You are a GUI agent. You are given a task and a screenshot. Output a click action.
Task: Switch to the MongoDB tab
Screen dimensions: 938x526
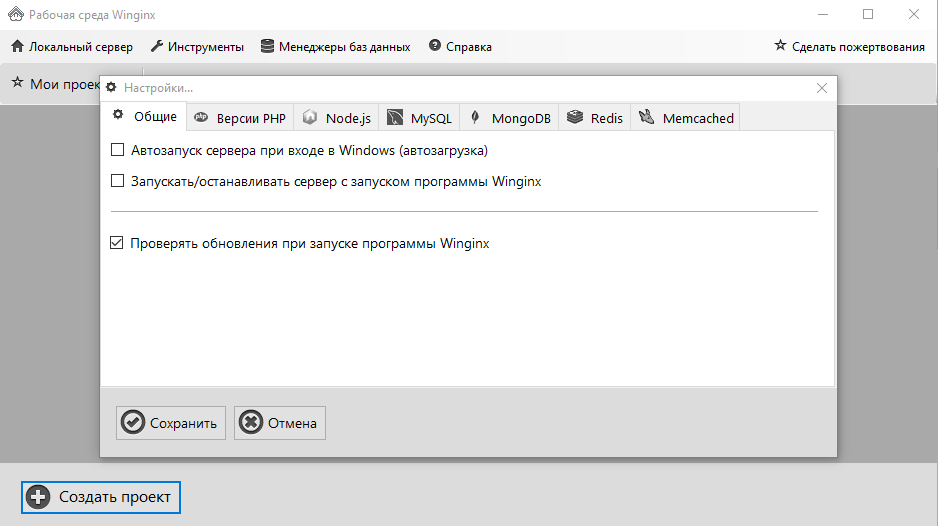(510, 118)
